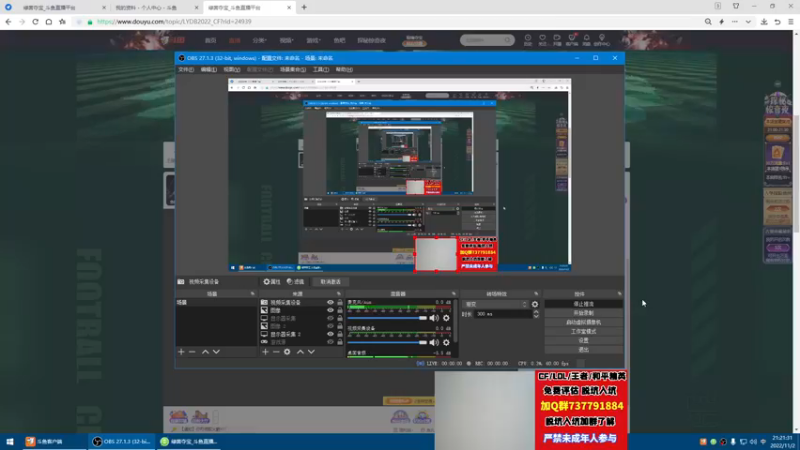This screenshot has height=450, width=800.
Task: Open Windows Start menu
Action: coord(10,442)
